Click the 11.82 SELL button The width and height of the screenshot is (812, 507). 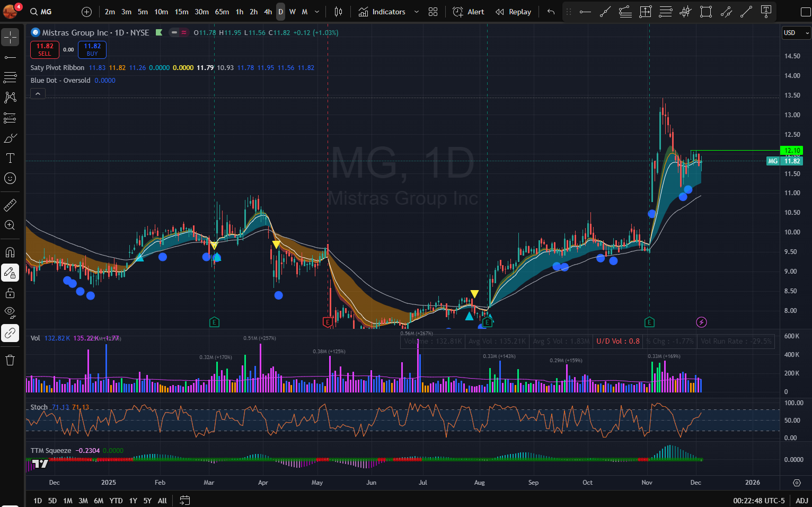pos(45,50)
